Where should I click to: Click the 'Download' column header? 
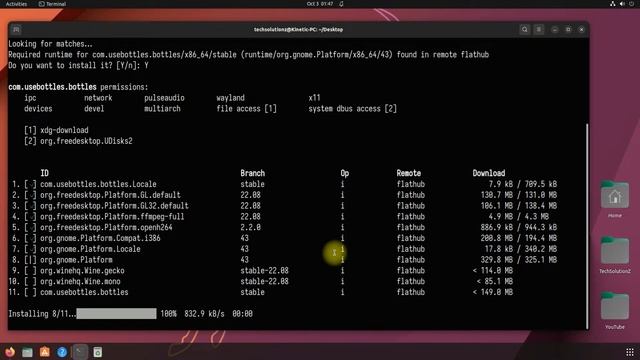point(489,173)
